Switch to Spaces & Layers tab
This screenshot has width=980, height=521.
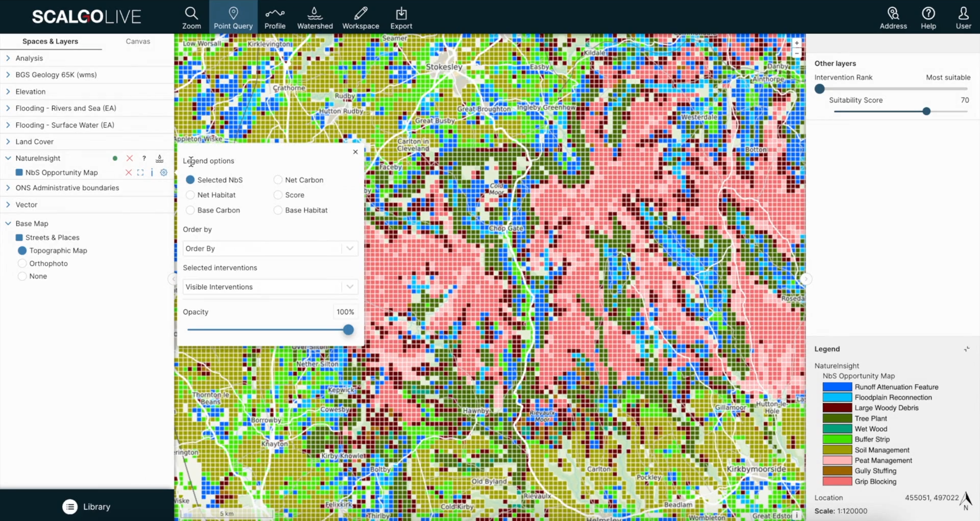pyautogui.click(x=50, y=41)
